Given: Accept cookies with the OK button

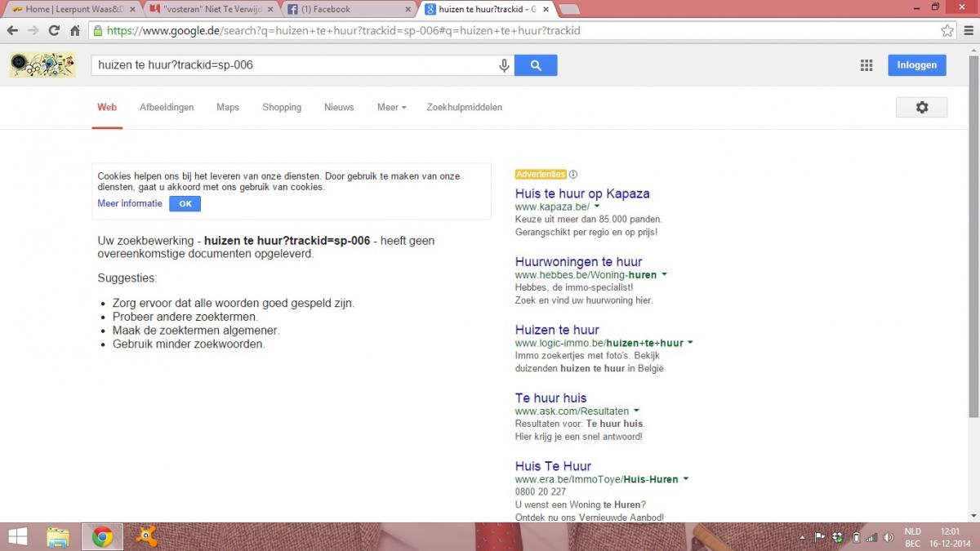Looking at the screenshot, I should coord(185,203).
